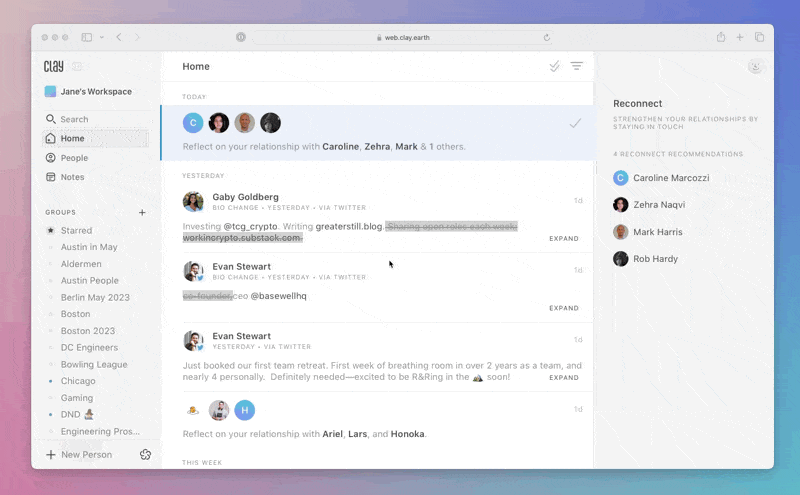Click the Safari share icon
The image size is (800, 495).
tap(720, 37)
